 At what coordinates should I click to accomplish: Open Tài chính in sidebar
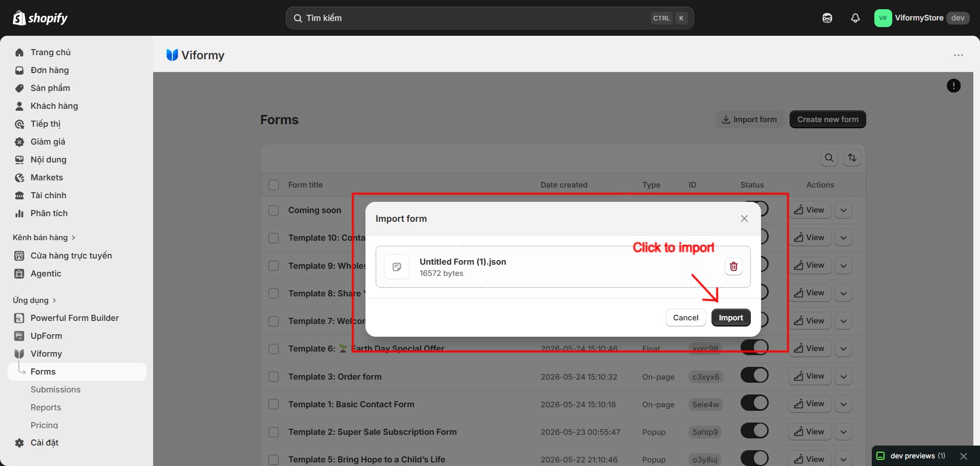77,195
